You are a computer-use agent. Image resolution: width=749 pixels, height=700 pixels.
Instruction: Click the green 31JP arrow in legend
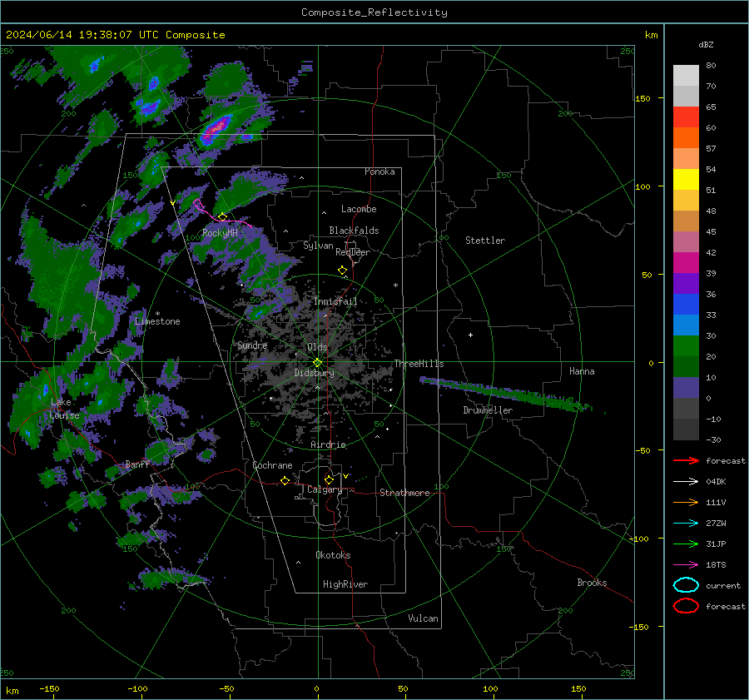pos(686,544)
